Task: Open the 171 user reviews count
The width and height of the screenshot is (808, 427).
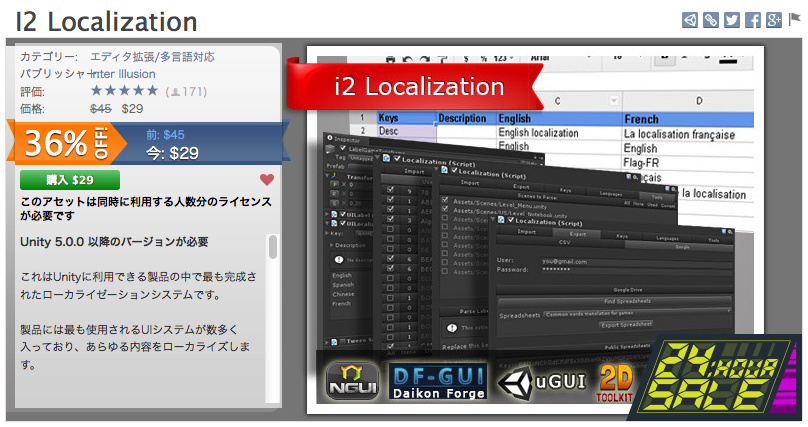Action: point(186,92)
